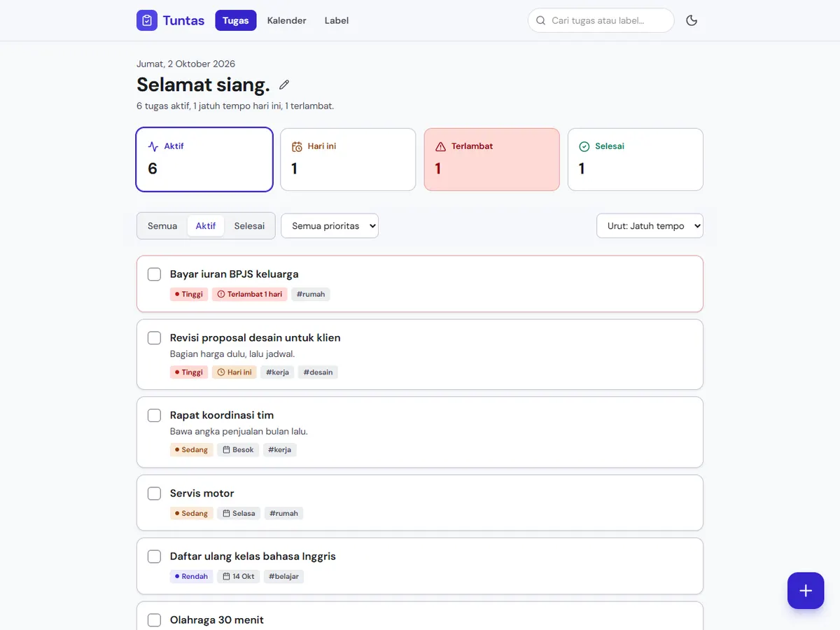This screenshot has height=630, width=840.
Task: Switch to the Tugas nav tab
Action: (x=236, y=20)
